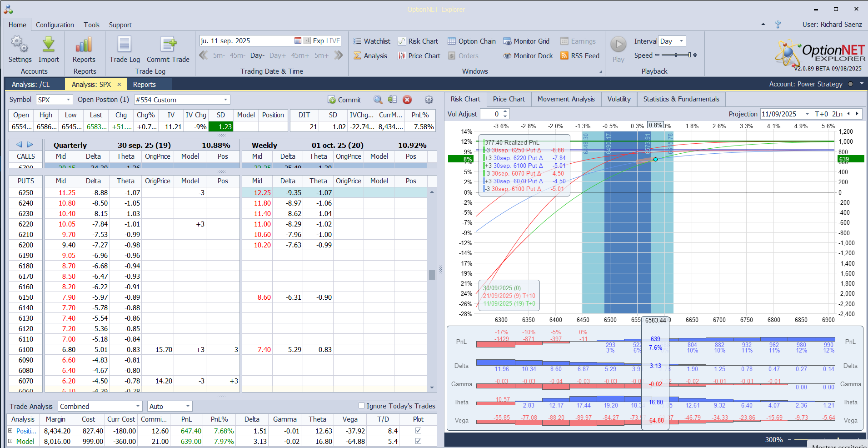
Task: Open the account dropdown arrow
Action: tap(862, 84)
